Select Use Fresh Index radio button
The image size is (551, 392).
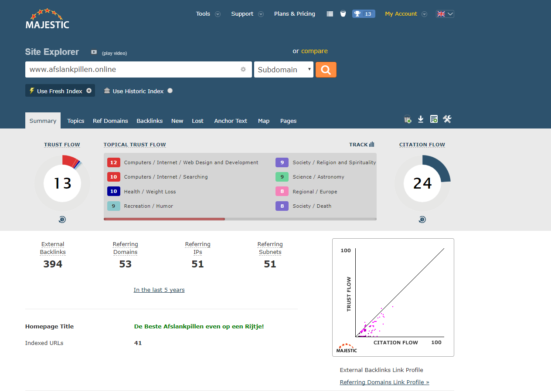[x=89, y=91]
